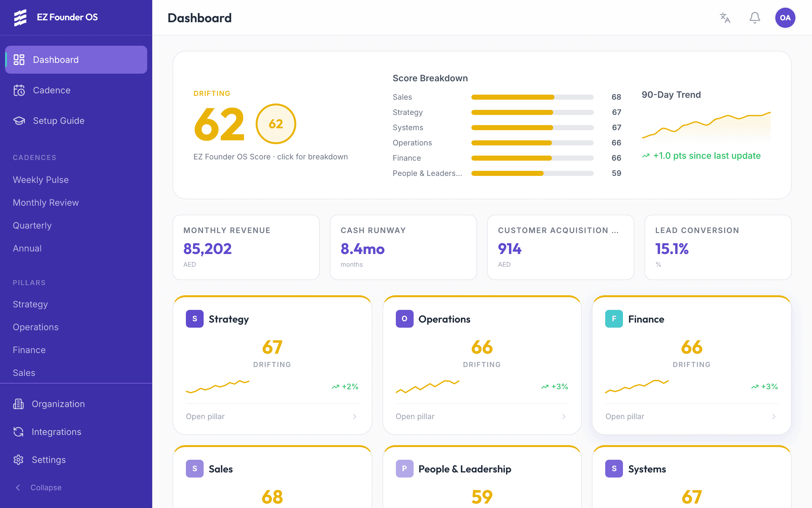Open the notifications bell
The image size is (812, 508).
click(755, 17)
